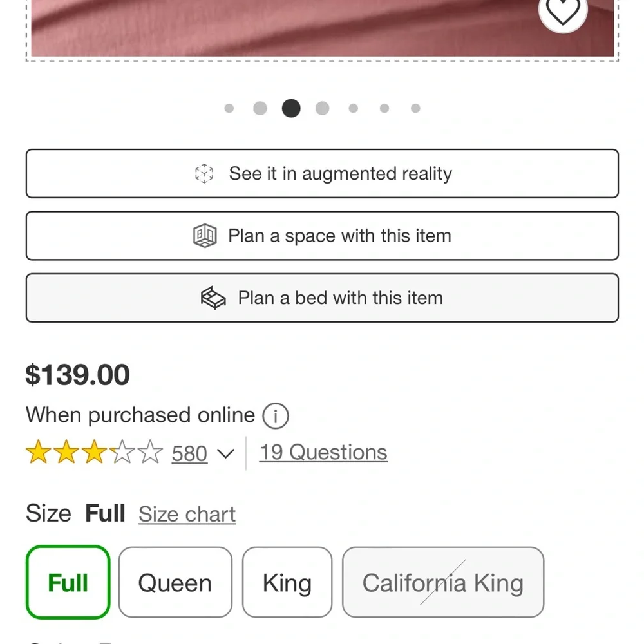Click the first yellow rating star

tap(41, 453)
